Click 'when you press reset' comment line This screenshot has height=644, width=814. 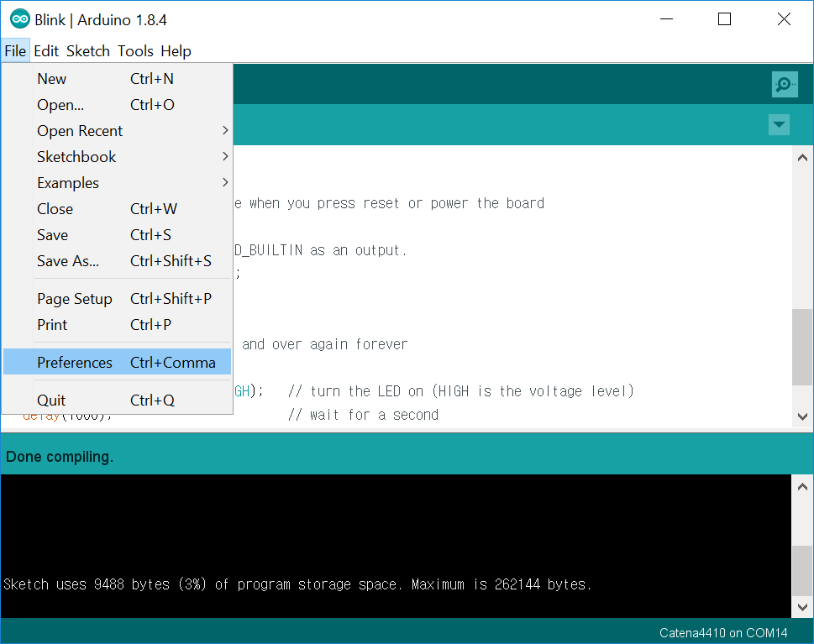point(389,203)
